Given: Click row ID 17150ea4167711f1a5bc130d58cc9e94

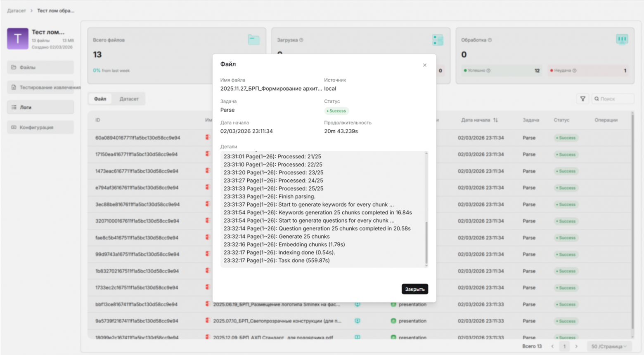Looking at the screenshot, I should pos(136,154).
